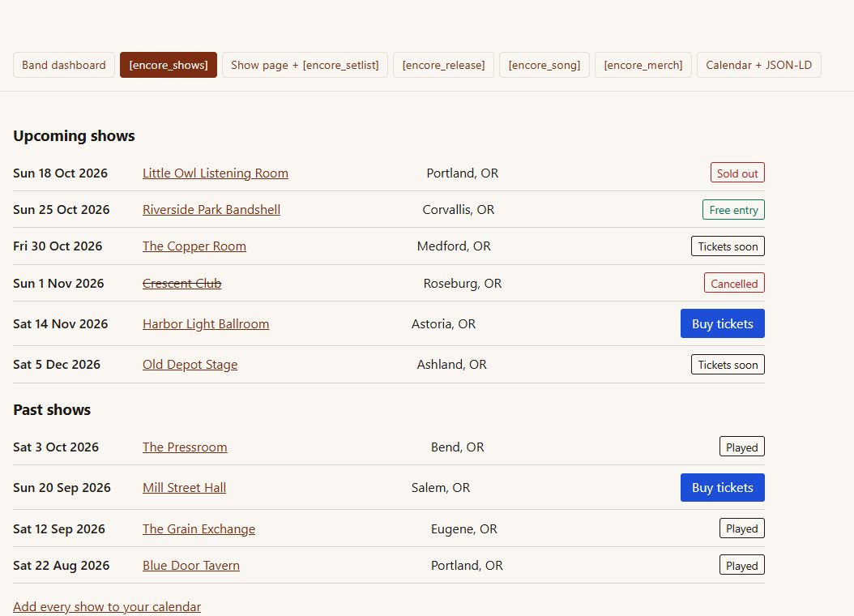Open the [encore_release] tab
The image size is (854, 616).
point(443,65)
